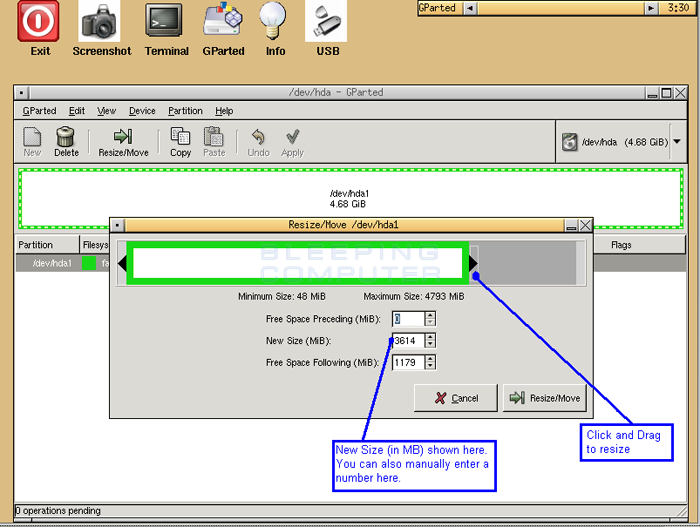The width and height of the screenshot is (700, 527).
Task: Click the Cancel button in the dialog
Action: [x=455, y=397]
